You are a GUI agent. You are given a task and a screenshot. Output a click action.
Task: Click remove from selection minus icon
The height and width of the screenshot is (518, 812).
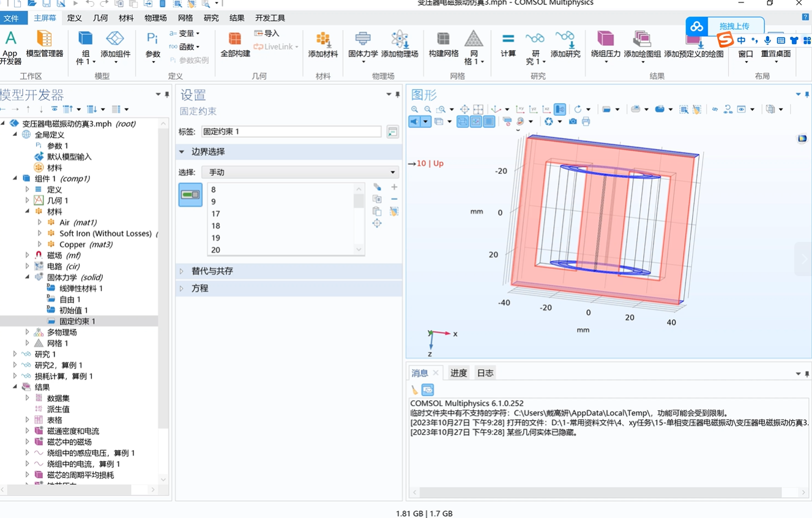394,199
